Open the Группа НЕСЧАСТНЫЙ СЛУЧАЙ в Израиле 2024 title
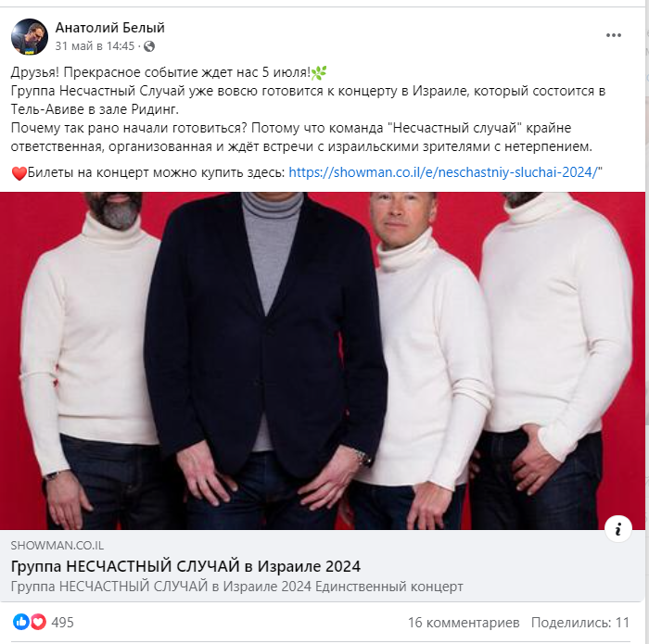 point(185,566)
